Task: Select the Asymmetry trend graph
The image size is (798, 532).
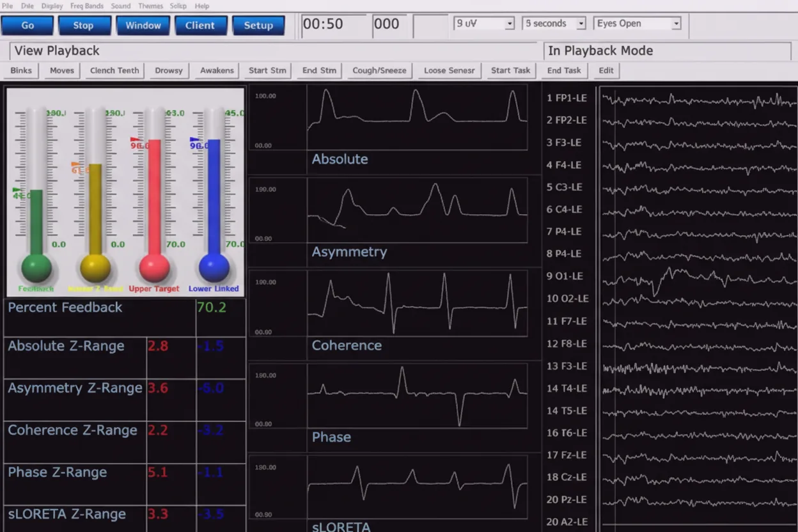Action: click(x=418, y=210)
